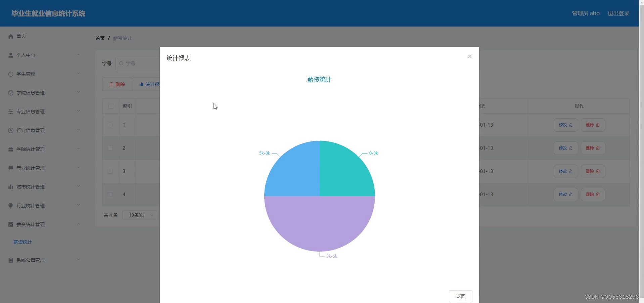This screenshot has width=644, height=303.
Task: Click the 0-3k pie label
Action: click(373, 153)
